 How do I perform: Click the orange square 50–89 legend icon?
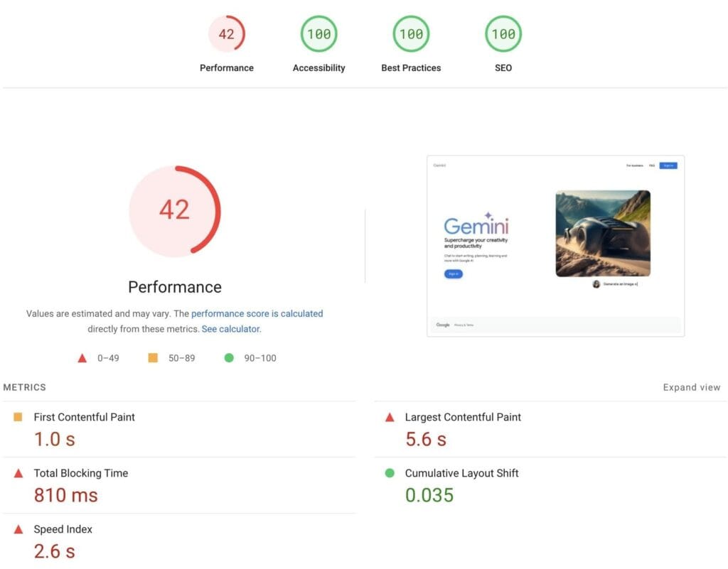tap(153, 357)
